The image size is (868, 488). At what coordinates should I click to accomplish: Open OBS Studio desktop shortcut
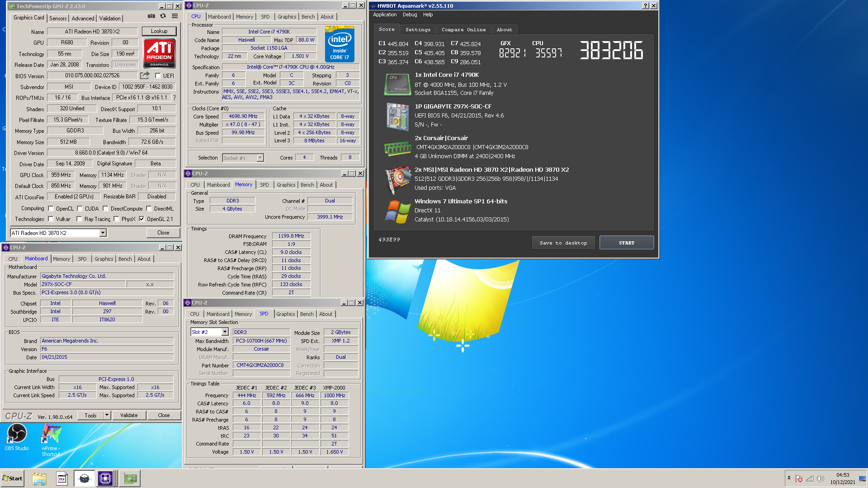17,437
